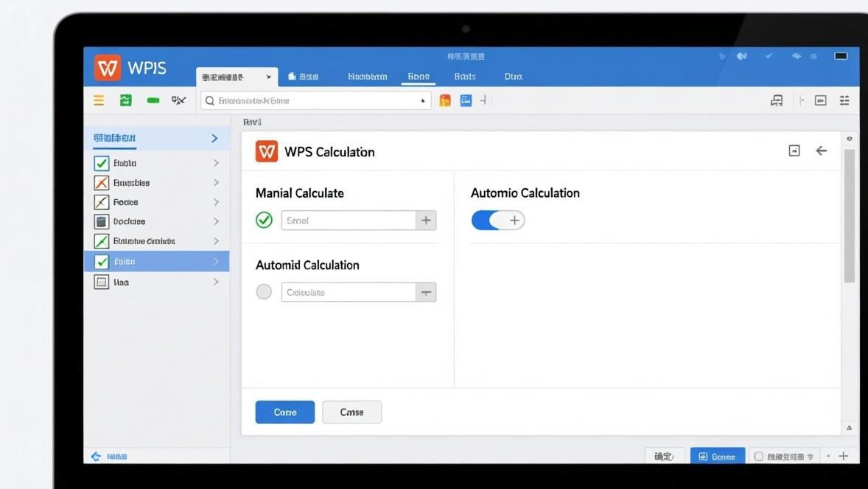Click the blue Cone button
The image size is (868, 489).
285,412
